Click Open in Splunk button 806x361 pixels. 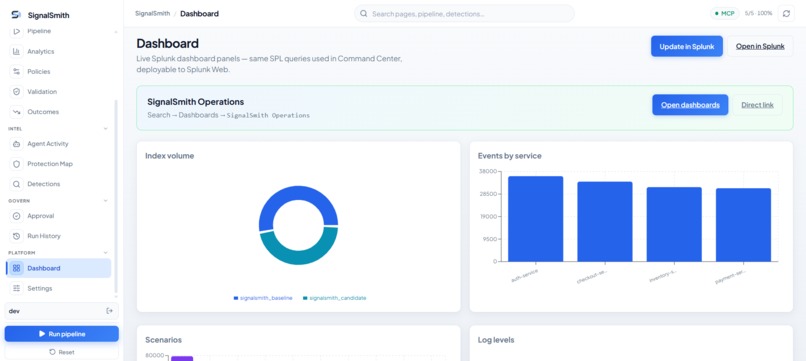pyautogui.click(x=760, y=46)
